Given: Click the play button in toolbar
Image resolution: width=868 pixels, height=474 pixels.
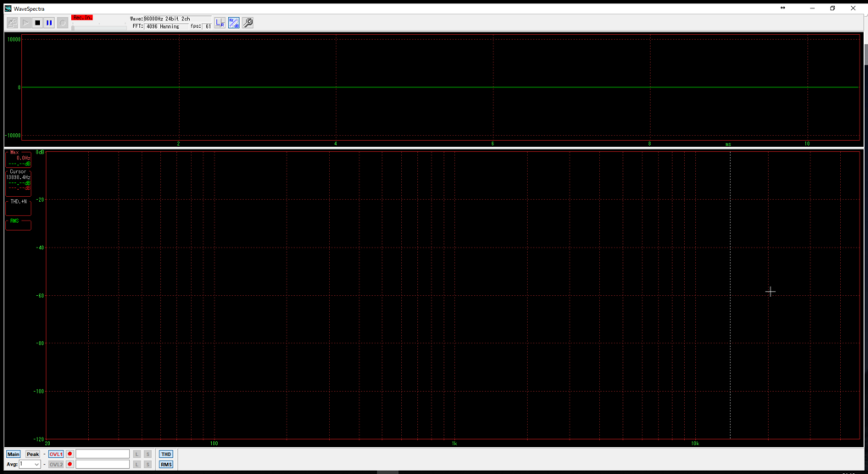Looking at the screenshot, I should tap(25, 23).
